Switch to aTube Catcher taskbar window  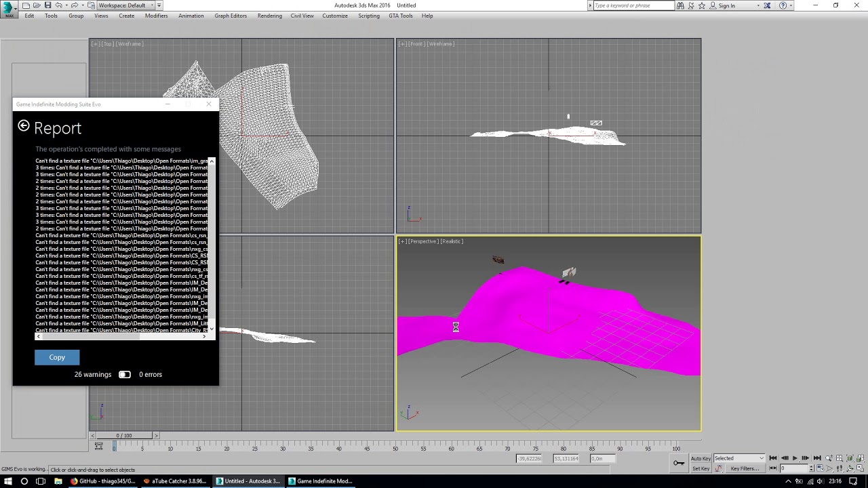pos(175,481)
